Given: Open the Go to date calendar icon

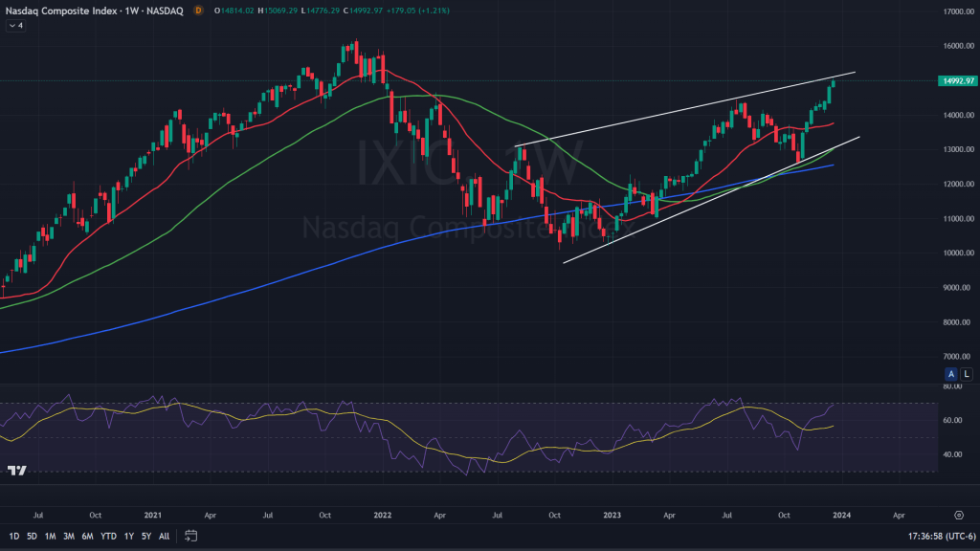Looking at the screenshot, I should tap(191, 536).
